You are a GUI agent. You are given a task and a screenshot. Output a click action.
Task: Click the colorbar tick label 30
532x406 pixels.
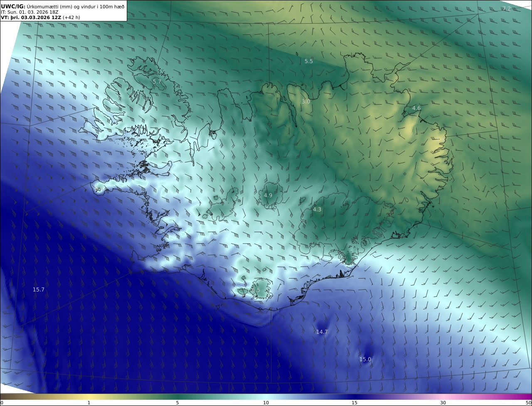[x=443, y=403]
